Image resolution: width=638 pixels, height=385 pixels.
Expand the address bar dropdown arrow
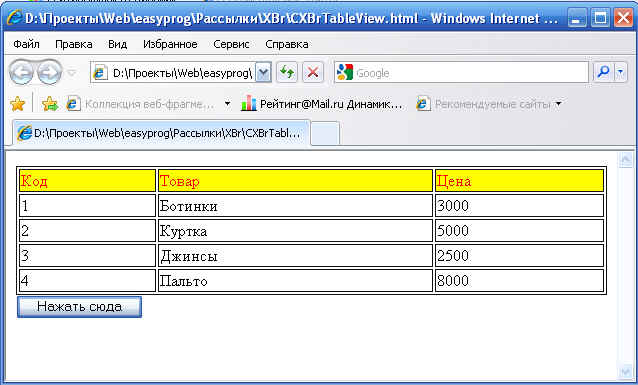point(263,73)
